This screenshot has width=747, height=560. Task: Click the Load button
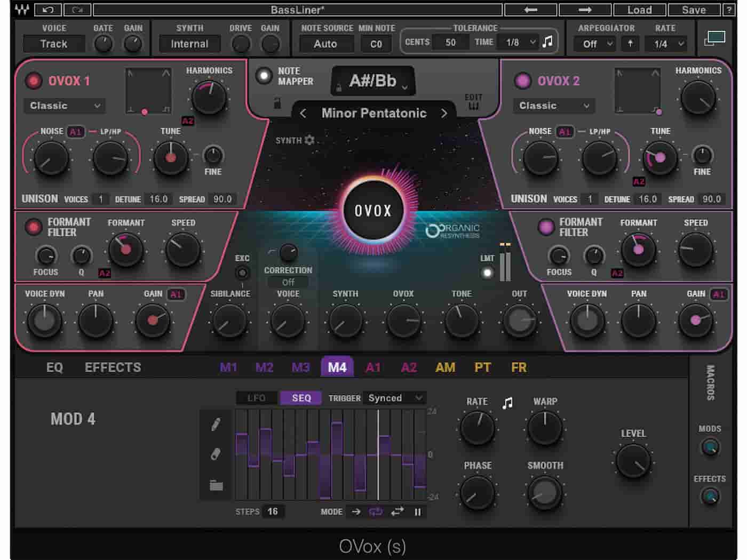tap(640, 10)
